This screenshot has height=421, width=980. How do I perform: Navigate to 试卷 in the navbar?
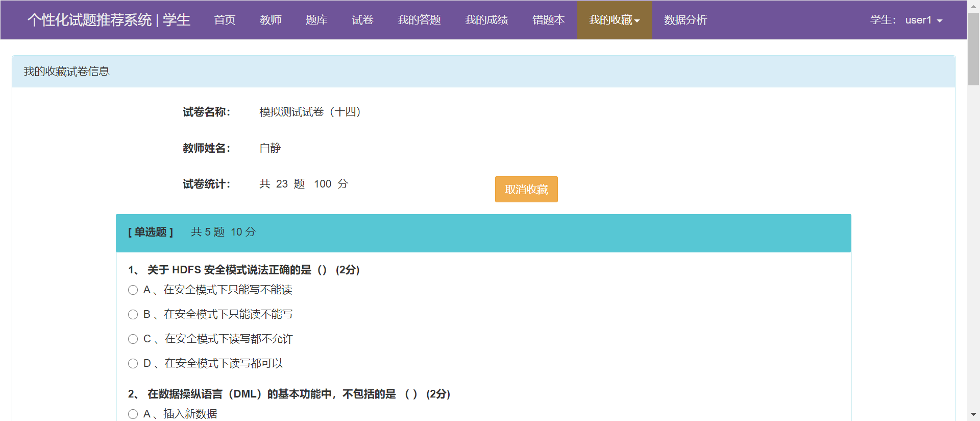[362, 20]
